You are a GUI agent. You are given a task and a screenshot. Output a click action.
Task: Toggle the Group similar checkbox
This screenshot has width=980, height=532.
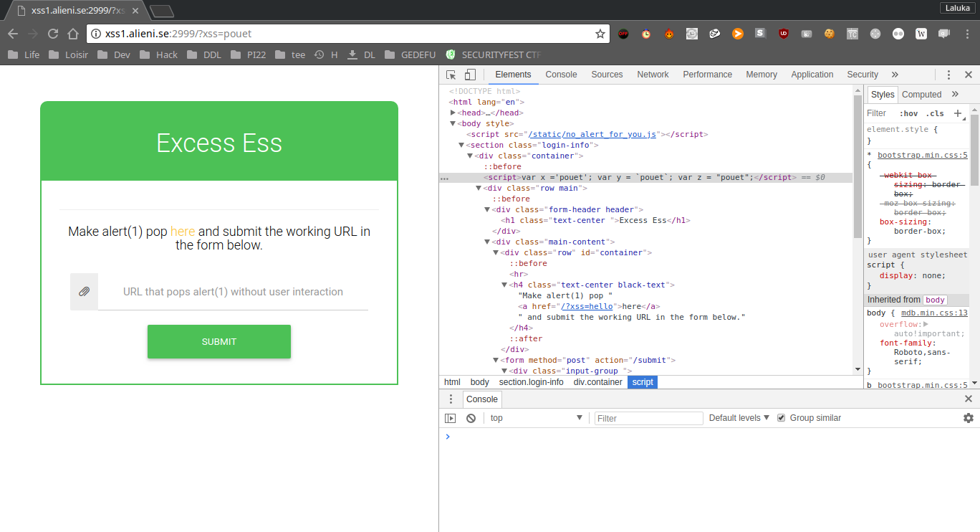coord(782,418)
